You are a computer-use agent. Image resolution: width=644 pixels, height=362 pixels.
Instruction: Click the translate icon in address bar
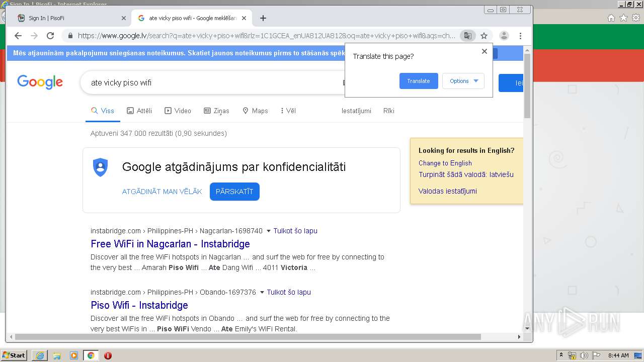pos(468,36)
